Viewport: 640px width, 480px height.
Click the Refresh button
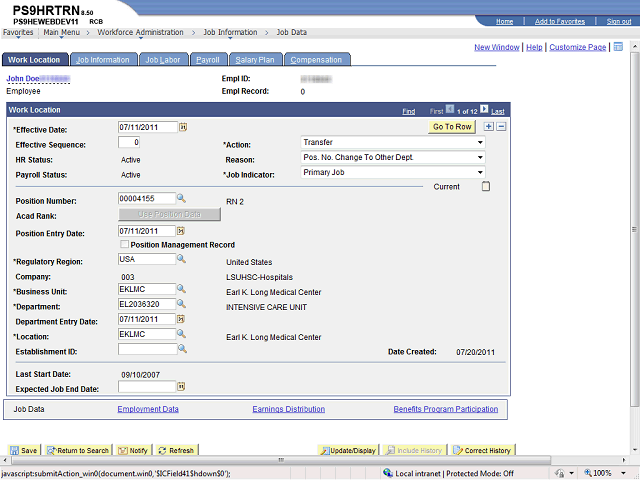click(176, 450)
